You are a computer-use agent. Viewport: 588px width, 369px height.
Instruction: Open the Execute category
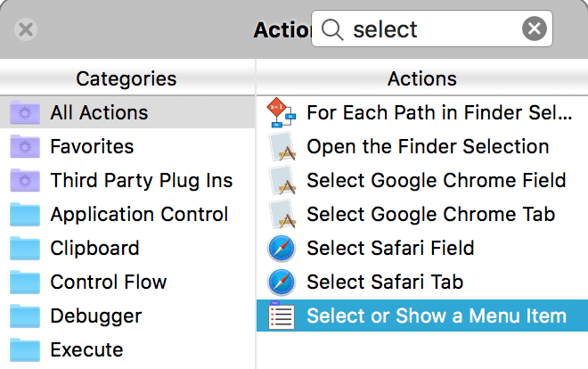pos(127,350)
